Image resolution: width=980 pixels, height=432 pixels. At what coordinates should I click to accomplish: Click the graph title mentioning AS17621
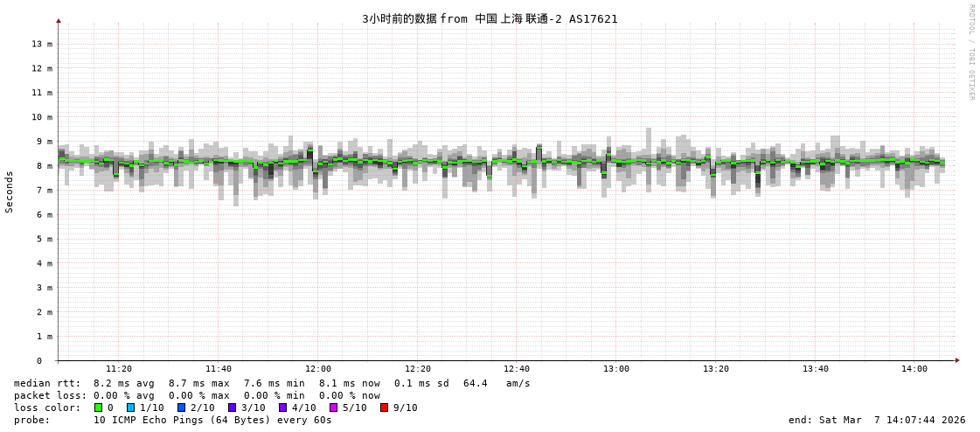click(x=490, y=18)
